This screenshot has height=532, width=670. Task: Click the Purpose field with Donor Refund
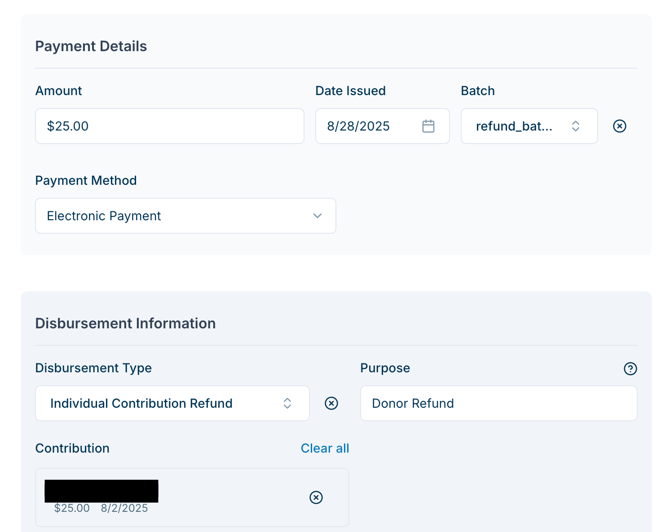click(x=498, y=403)
